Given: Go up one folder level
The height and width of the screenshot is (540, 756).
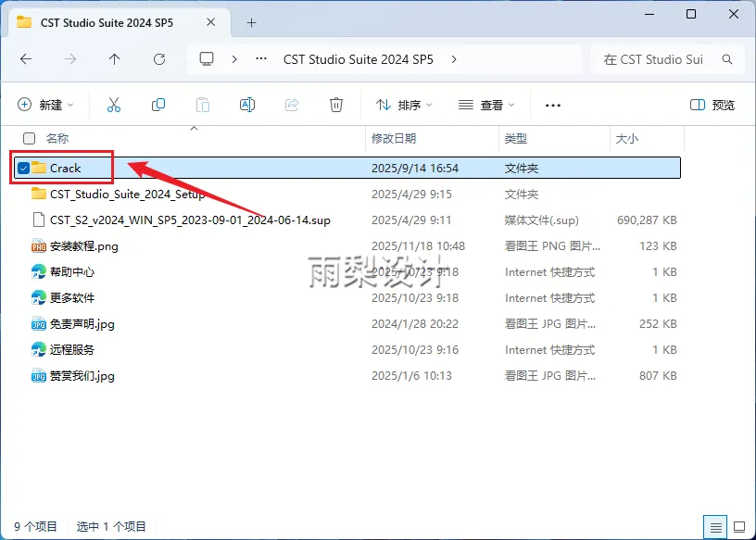Looking at the screenshot, I should coord(114,59).
